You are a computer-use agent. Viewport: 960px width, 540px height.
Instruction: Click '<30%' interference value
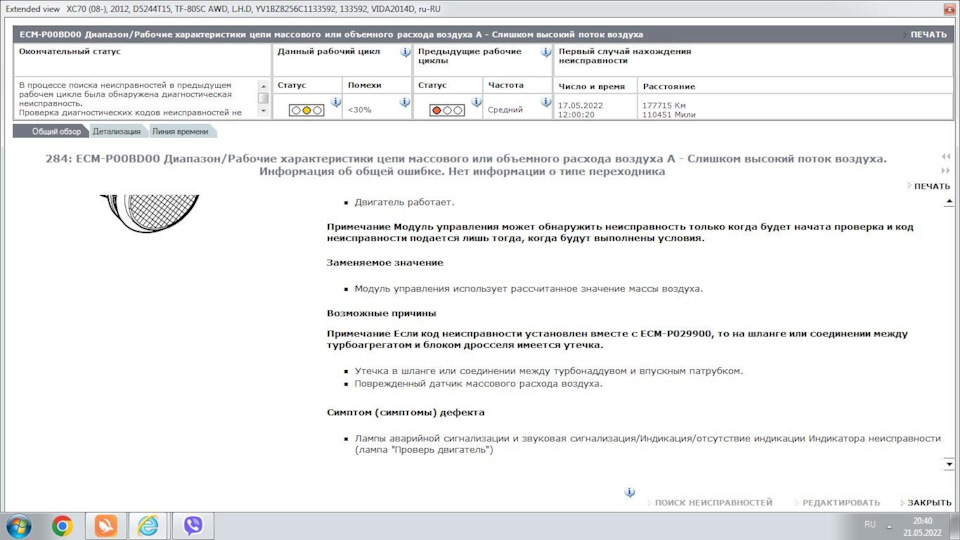(359, 110)
